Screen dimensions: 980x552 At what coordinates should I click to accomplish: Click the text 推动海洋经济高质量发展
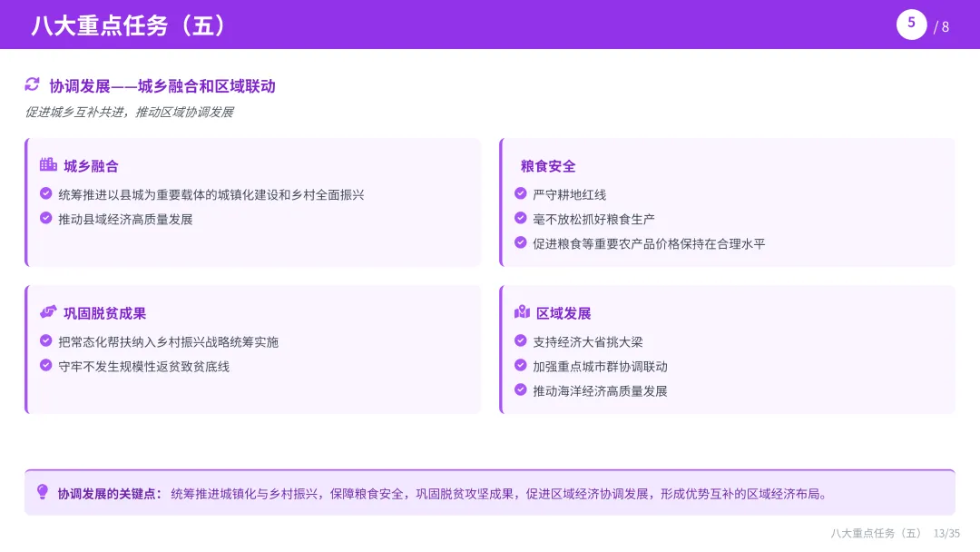(x=600, y=390)
